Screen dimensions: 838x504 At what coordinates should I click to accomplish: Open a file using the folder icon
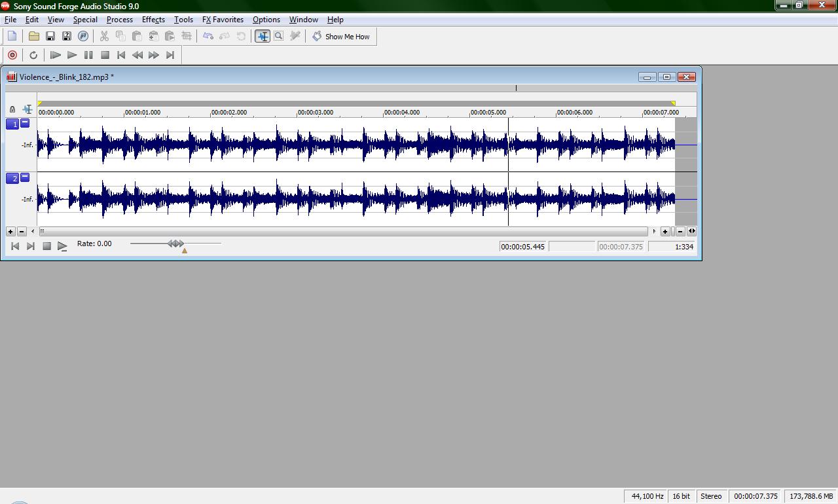pos(33,36)
